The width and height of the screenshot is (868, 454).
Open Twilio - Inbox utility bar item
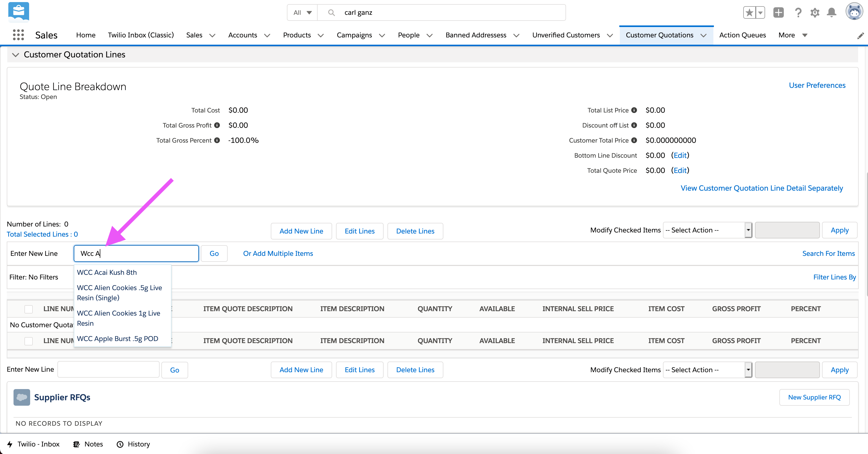click(x=33, y=444)
